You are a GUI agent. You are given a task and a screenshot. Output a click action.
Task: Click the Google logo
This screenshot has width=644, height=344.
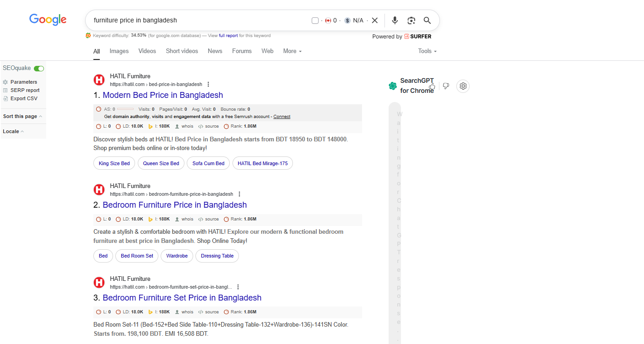[x=48, y=19]
